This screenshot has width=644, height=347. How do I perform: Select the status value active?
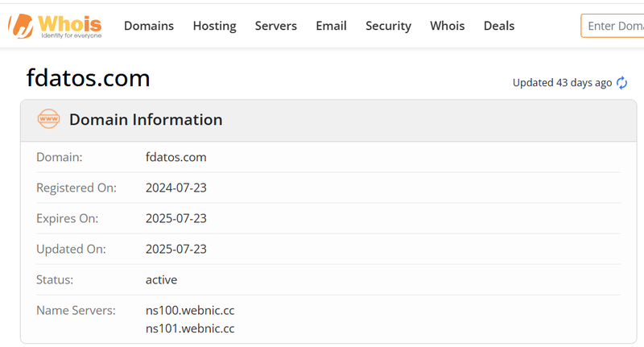tap(162, 280)
